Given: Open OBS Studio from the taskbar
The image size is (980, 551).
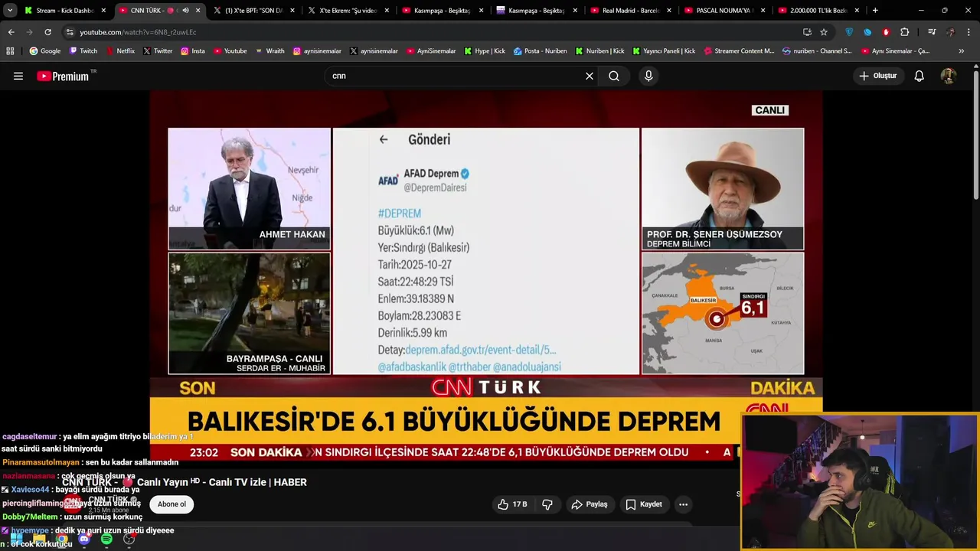Looking at the screenshot, I should [129, 539].
